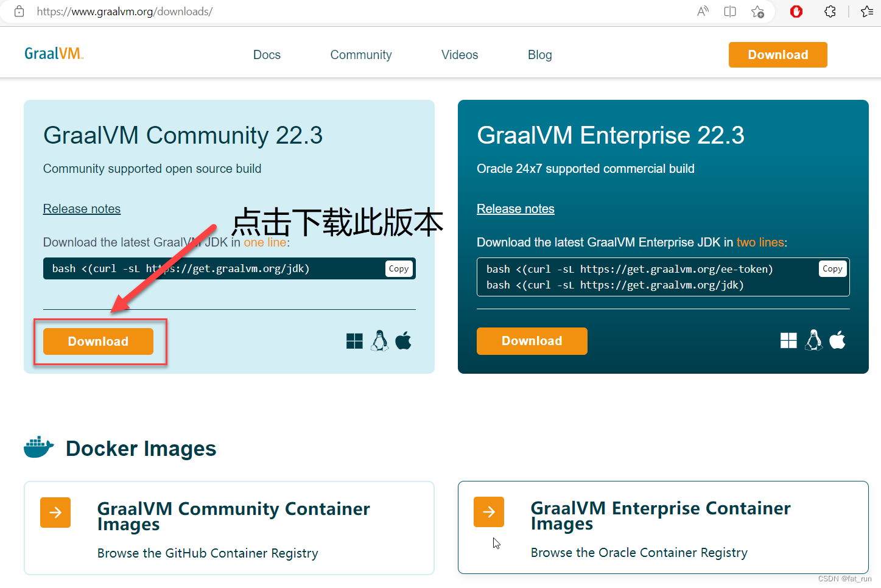Open the browser extensions puzzle icon
Screen dimensions: 881x588
click(x=830, y=11)
